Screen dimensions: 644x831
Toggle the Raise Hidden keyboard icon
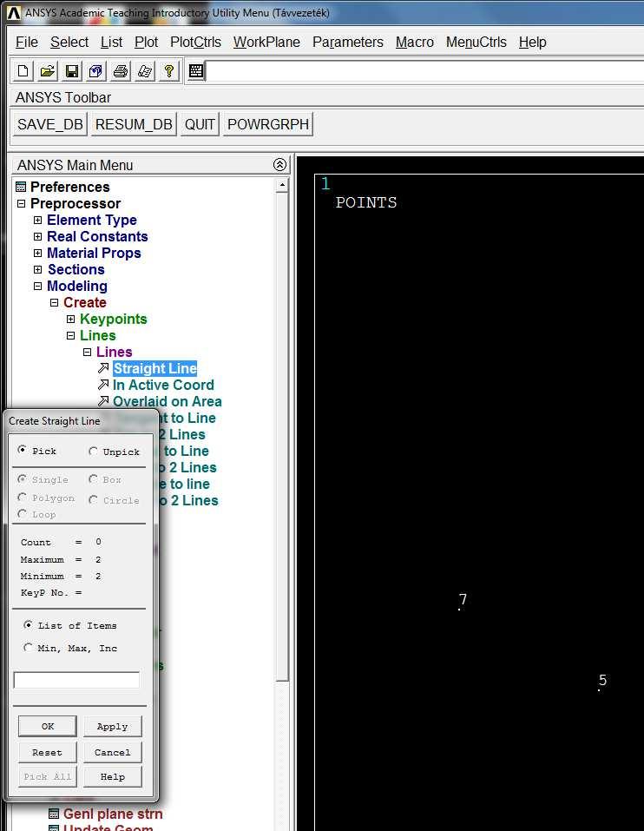tap(196, 71)
